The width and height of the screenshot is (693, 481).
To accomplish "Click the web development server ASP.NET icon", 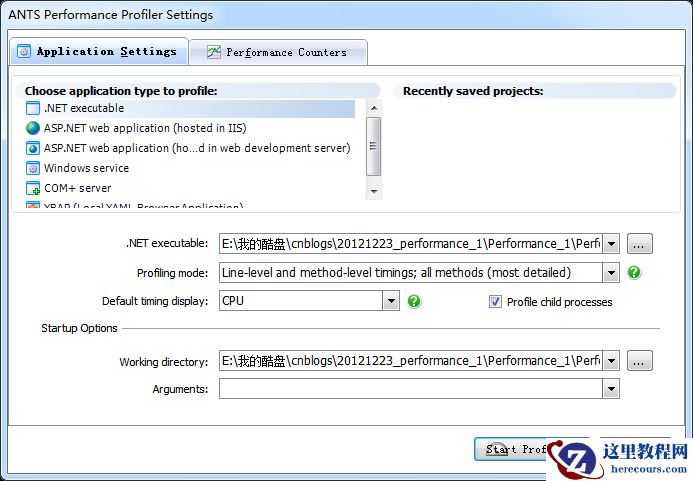I will (33, 148).
